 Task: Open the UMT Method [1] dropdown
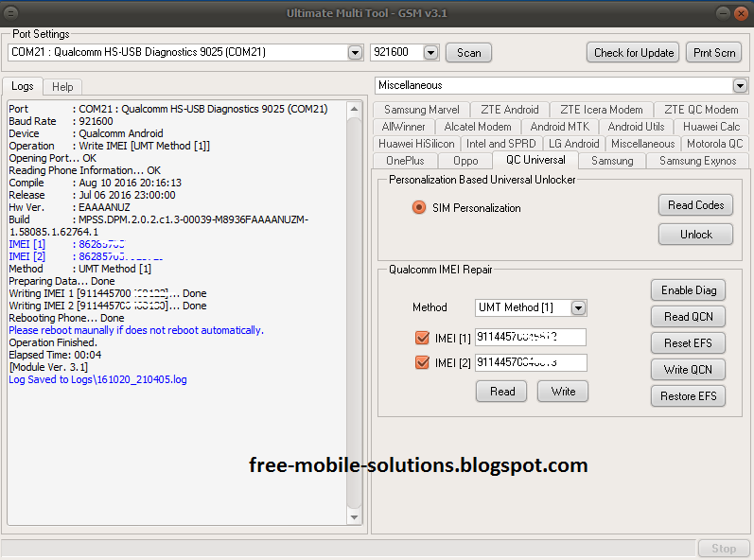578,307
